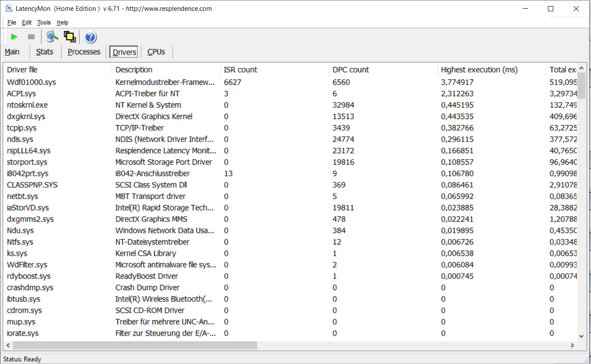Screen dimensions: 591x364
Task: Click the vertical scrollbar up arrow
Action: point(582,68)
